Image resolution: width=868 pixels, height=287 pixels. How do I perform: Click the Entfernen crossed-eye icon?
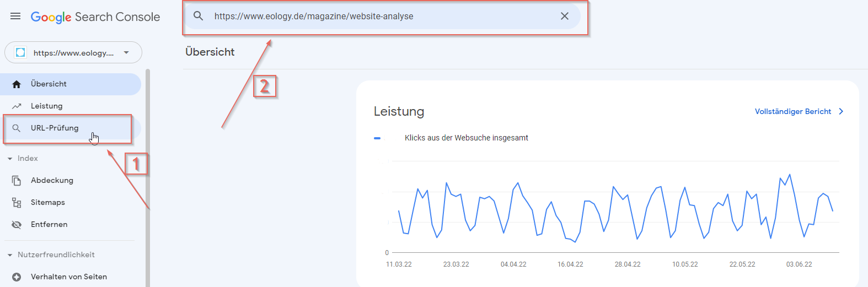pos(17,225)
